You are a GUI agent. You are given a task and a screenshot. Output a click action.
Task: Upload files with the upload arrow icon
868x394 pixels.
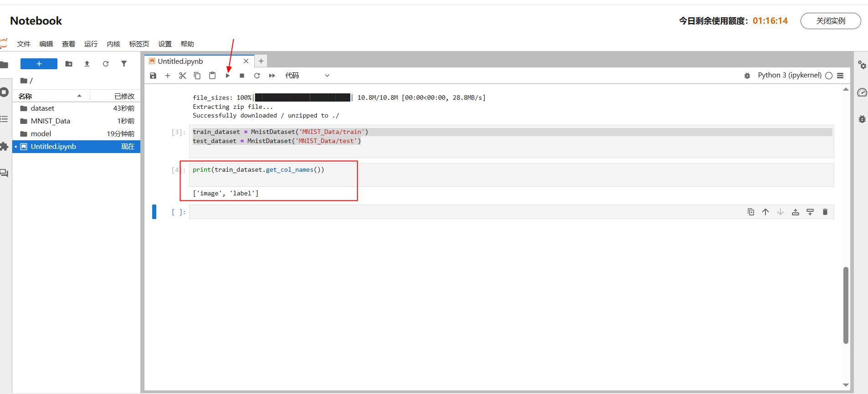(87, 64)
